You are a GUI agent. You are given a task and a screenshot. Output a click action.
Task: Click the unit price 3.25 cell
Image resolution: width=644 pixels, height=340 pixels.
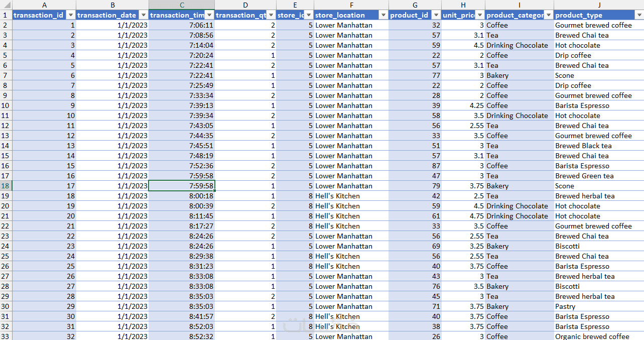[463, 246]
